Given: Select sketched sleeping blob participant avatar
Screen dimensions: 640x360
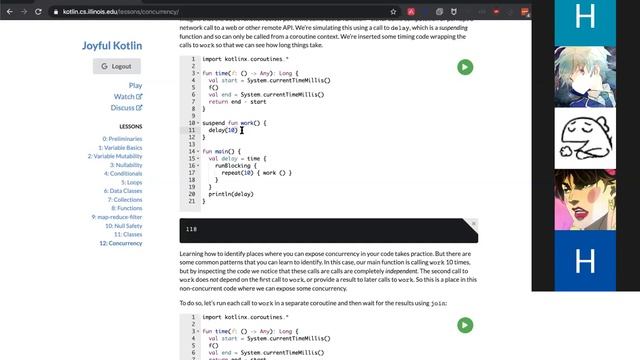Looking at the screenshot, I should click(x=585, y=138).
